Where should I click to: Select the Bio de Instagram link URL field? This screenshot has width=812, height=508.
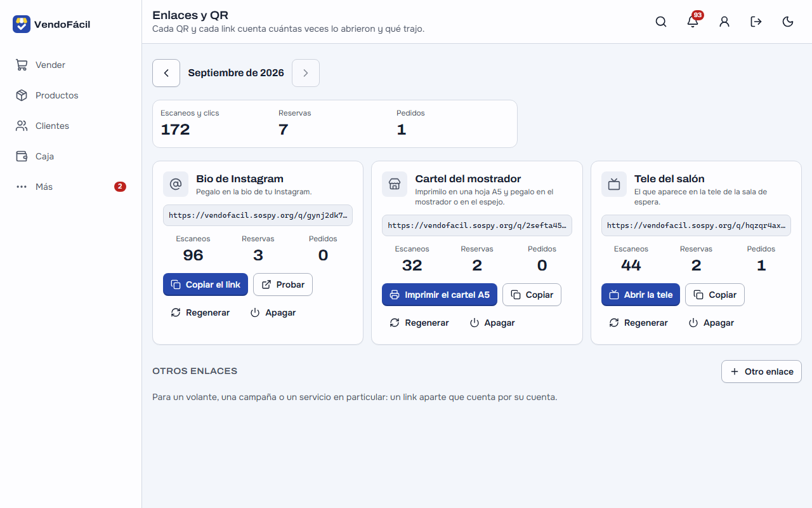tap(258, 215)
